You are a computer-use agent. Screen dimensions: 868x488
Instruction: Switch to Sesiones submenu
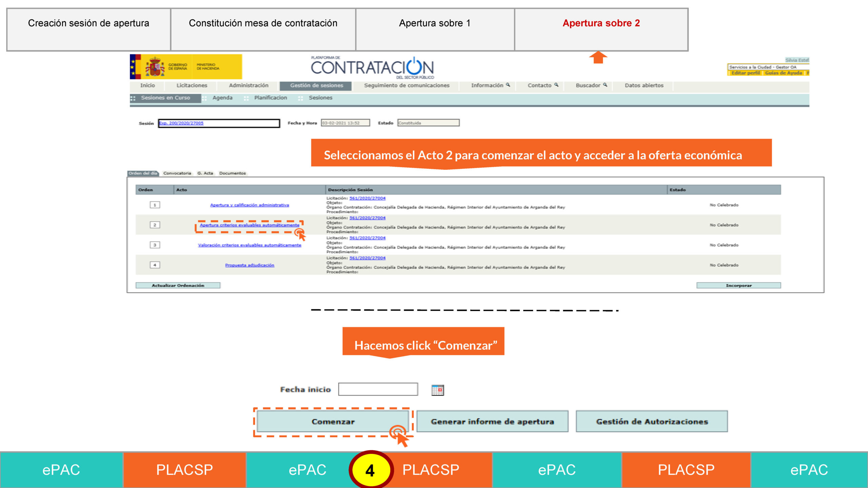(320, 98)
